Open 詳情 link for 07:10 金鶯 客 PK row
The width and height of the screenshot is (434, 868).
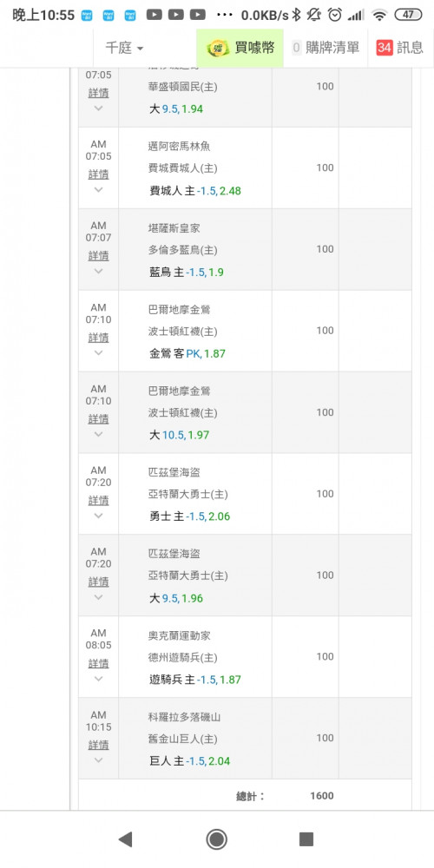pyautogui.click(x=99, y=337)
